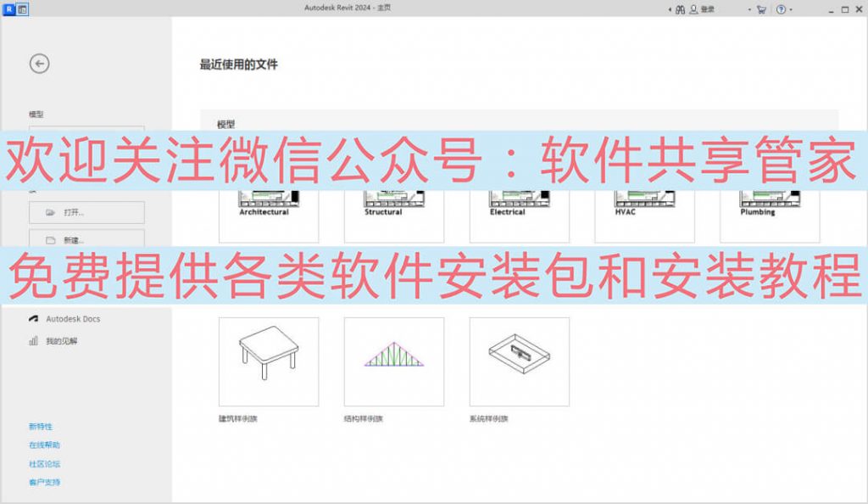Expand the dropdown arrow next to help icon
The image size is (868, 504).
click(x=791, y=9)
